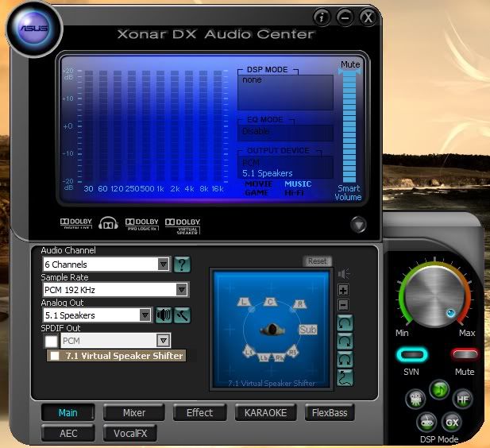Switch to the Main tab

[x=68, y=413]
